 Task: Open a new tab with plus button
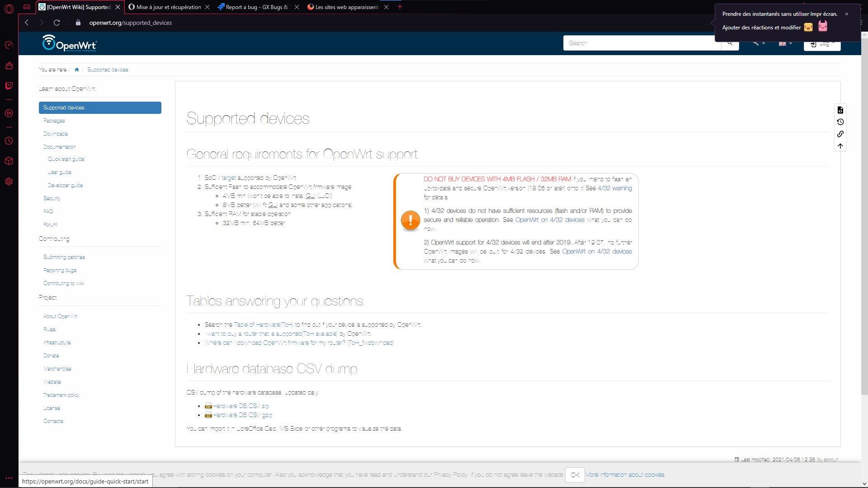tap(400, 7)
